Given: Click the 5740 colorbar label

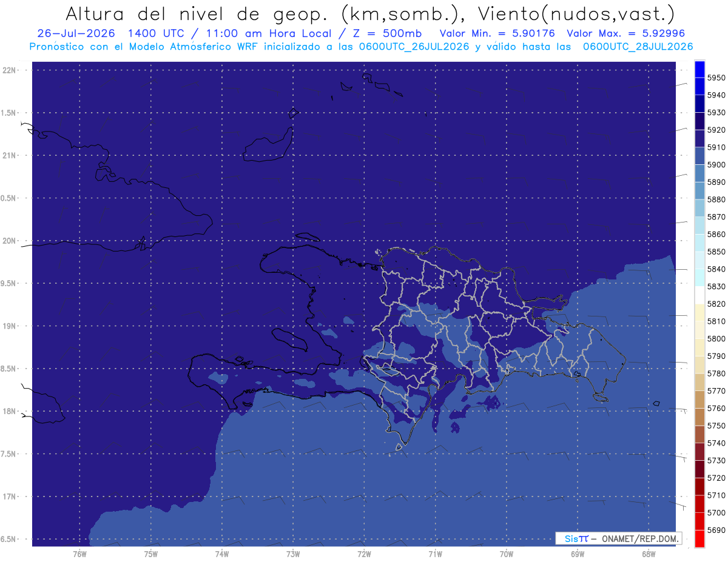Looking at the screenshot, I should (716, 443).
